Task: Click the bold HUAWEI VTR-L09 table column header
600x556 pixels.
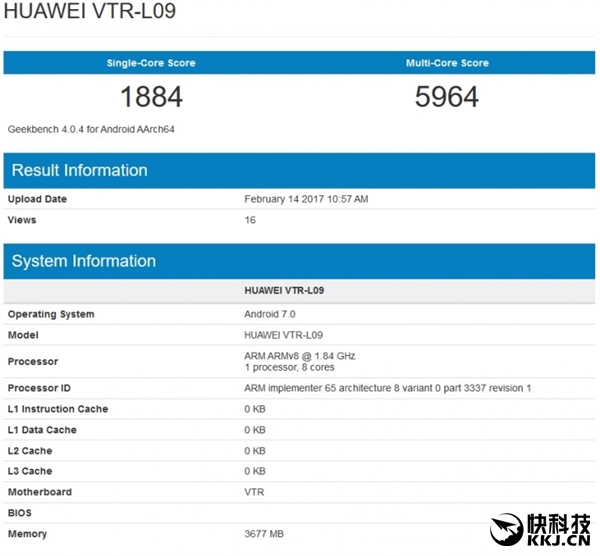Action: point(284,290)
